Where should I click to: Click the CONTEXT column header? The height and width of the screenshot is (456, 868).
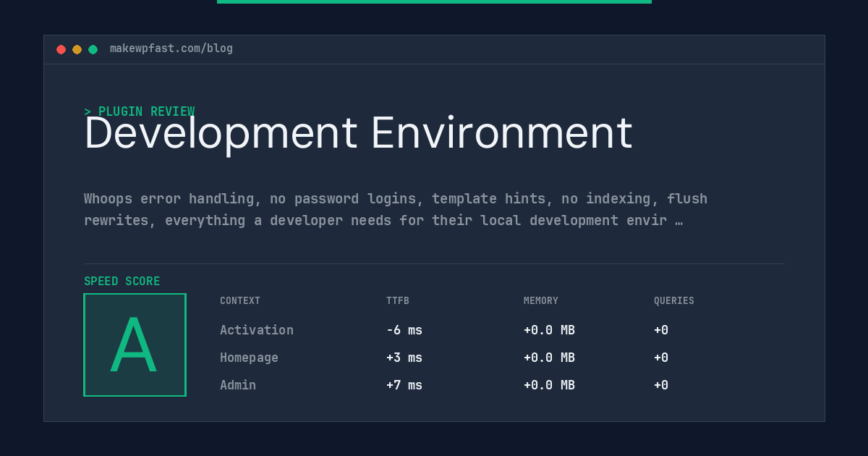[240, 301]
